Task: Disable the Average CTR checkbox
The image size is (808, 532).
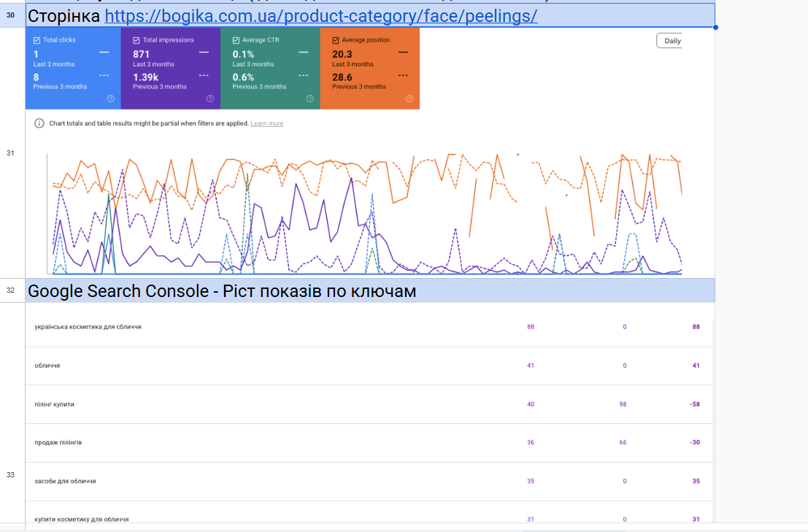Action: coord(236,40)
